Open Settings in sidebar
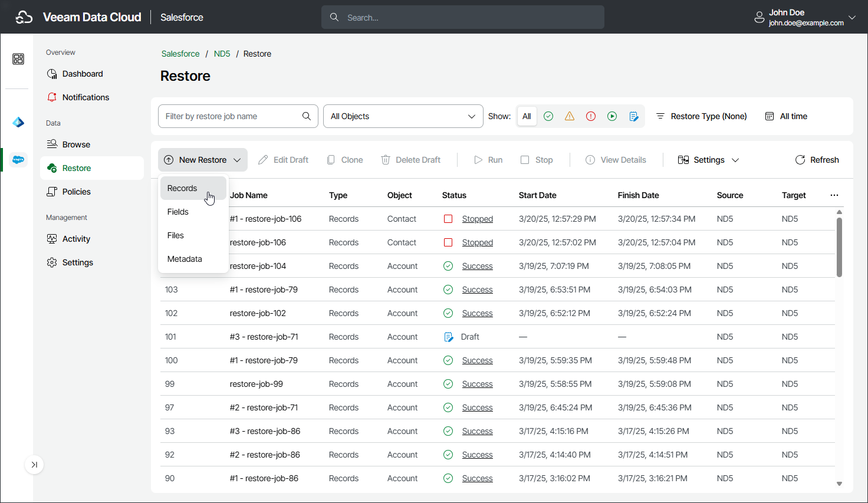Viewport: 868px width, 503px height. (x=92, y=262)
